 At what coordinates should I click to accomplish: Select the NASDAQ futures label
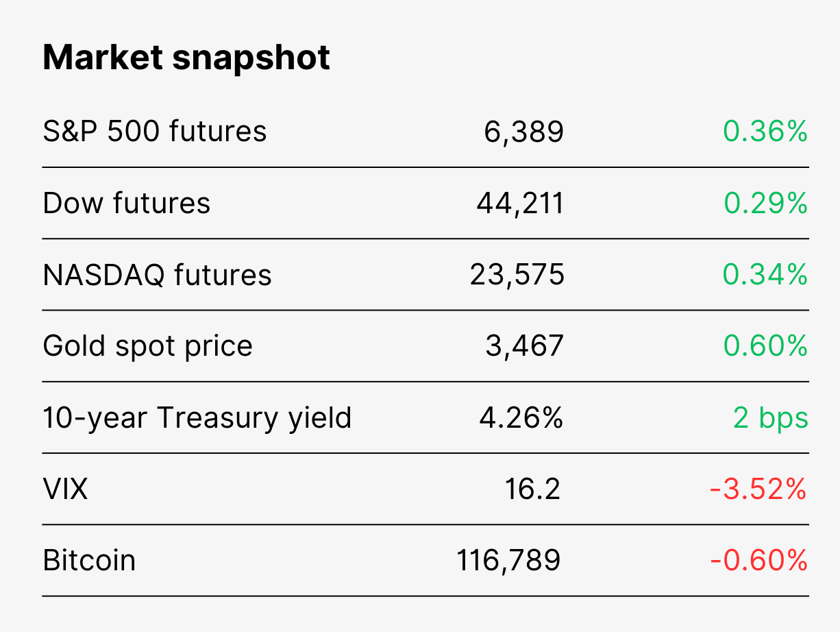(158, 276)
